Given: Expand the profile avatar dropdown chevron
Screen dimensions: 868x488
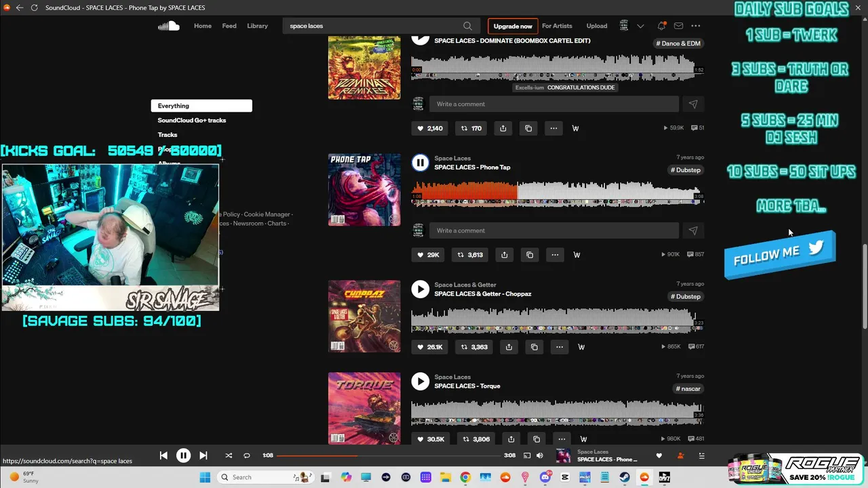Looking at the screenshot, I should click(x=640, y=26).
